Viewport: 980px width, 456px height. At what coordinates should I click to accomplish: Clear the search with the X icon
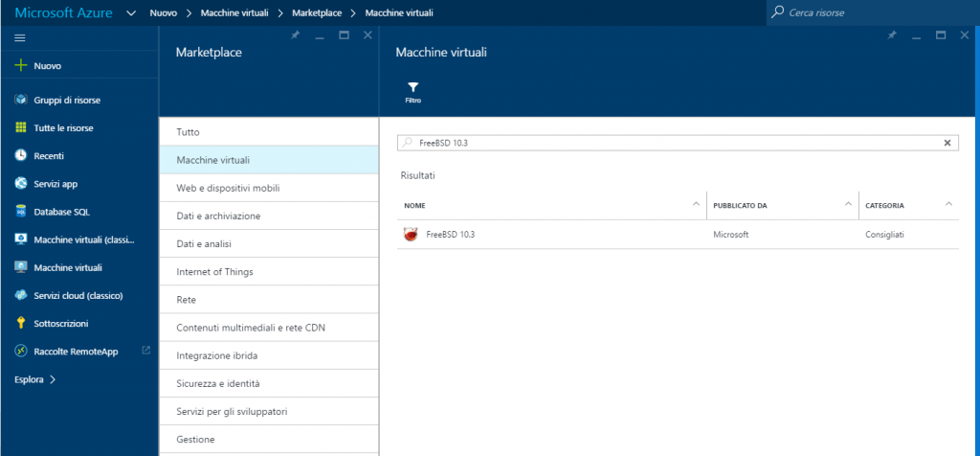tap(947, 144)
